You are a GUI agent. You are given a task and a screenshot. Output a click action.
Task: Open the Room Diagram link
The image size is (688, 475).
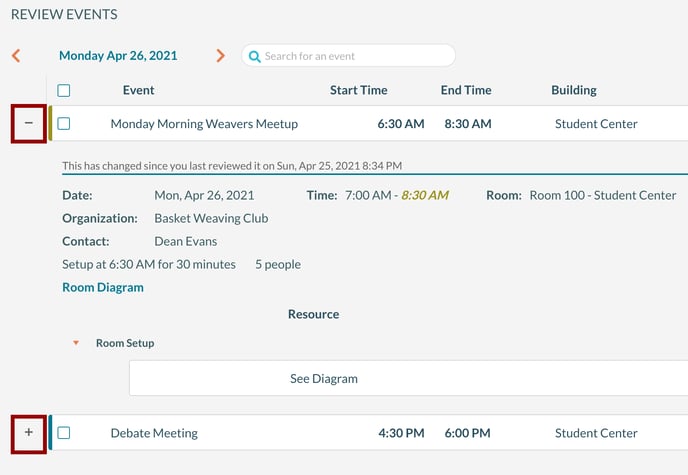103,287
